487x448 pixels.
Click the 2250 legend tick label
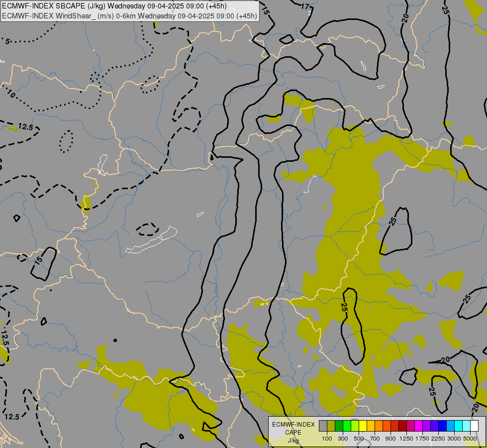[438, 439]
